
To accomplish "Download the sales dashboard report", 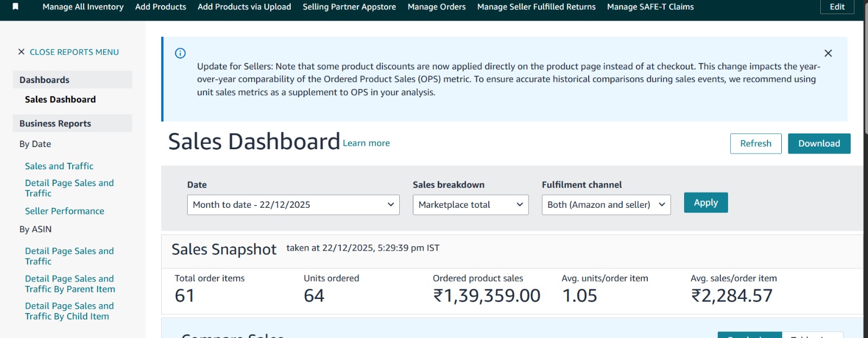I will (819, 144).
